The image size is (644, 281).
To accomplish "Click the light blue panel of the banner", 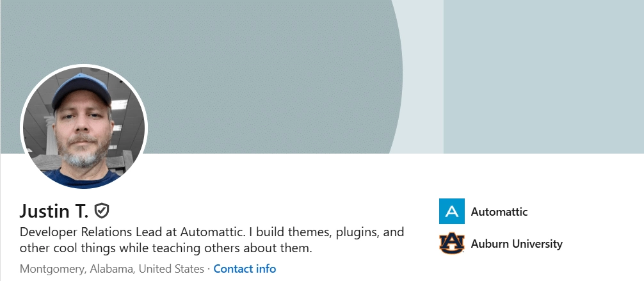I will pyautogui.click(x=543, y=77).
